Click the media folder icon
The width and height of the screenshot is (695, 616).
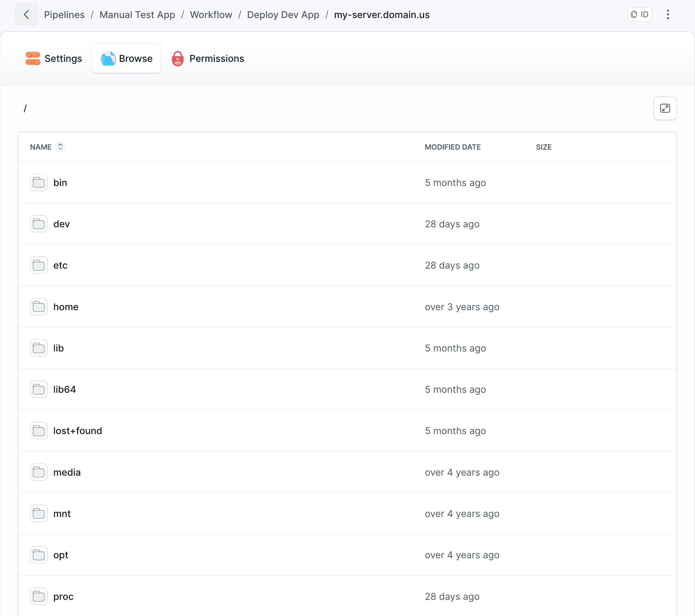(x=39, y=472)
